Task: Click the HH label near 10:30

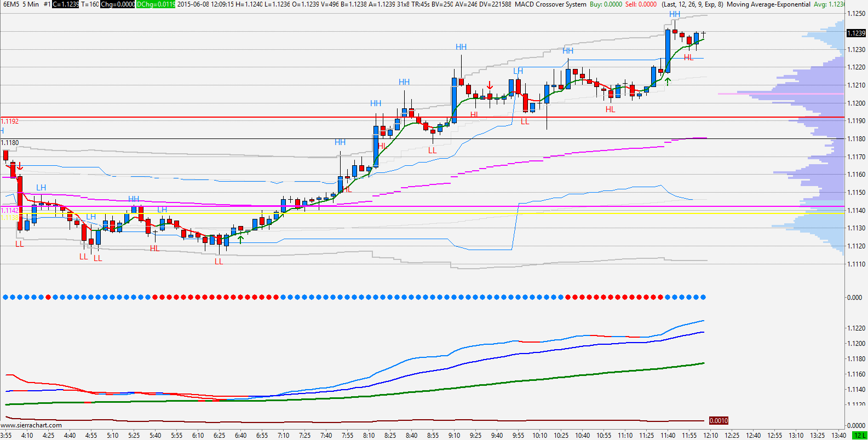Action: click(x=568, y=51)
